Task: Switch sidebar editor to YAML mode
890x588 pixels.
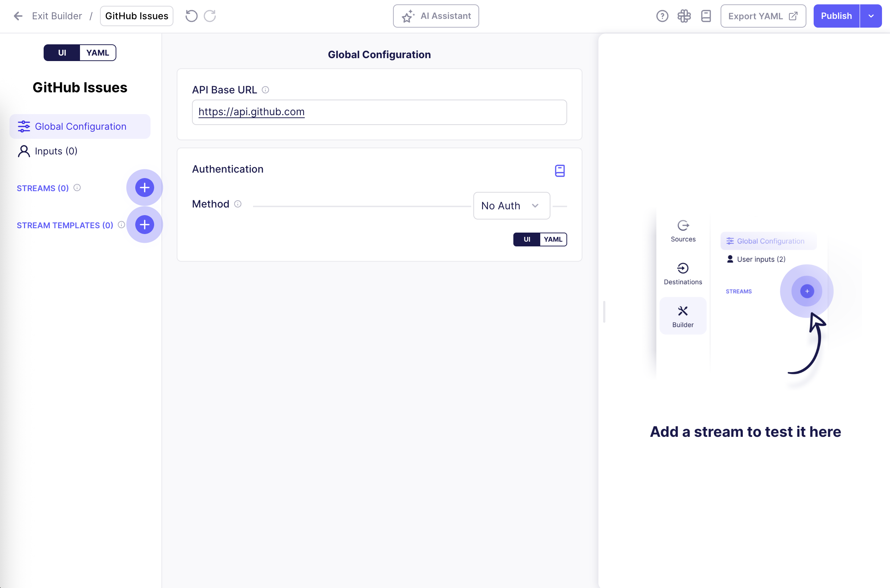Action: tap(97, 53)
